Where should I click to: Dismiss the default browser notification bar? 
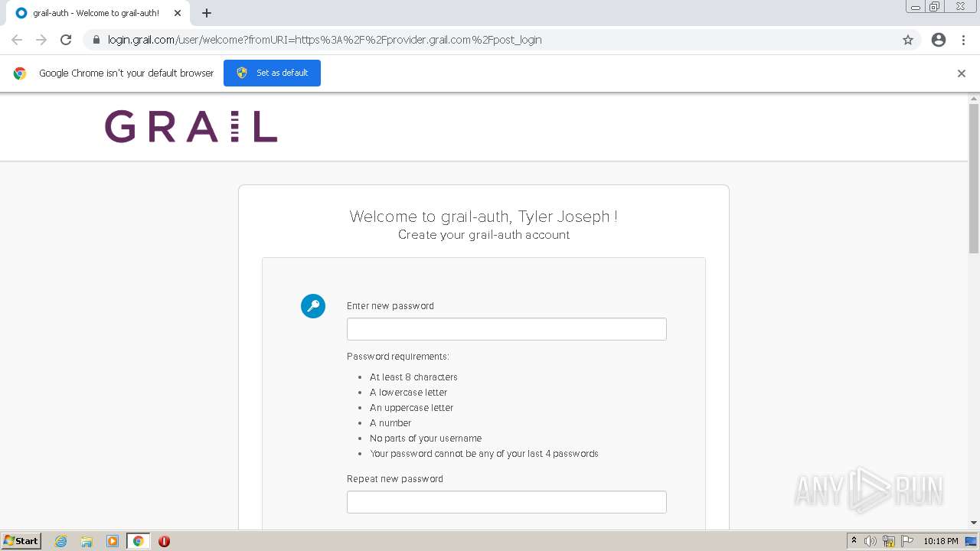pos(962,73)
